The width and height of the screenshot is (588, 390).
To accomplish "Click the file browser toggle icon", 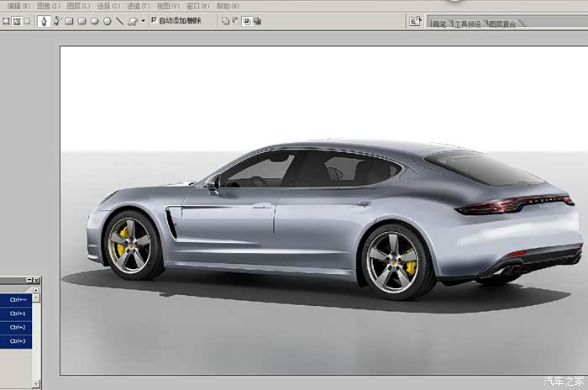I will pyautogui.click(x=415, y=21).
